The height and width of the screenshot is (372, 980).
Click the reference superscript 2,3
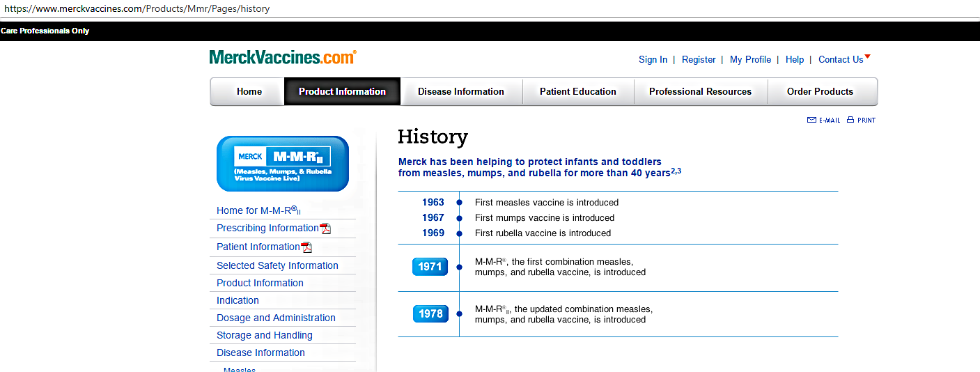point(676,171)
